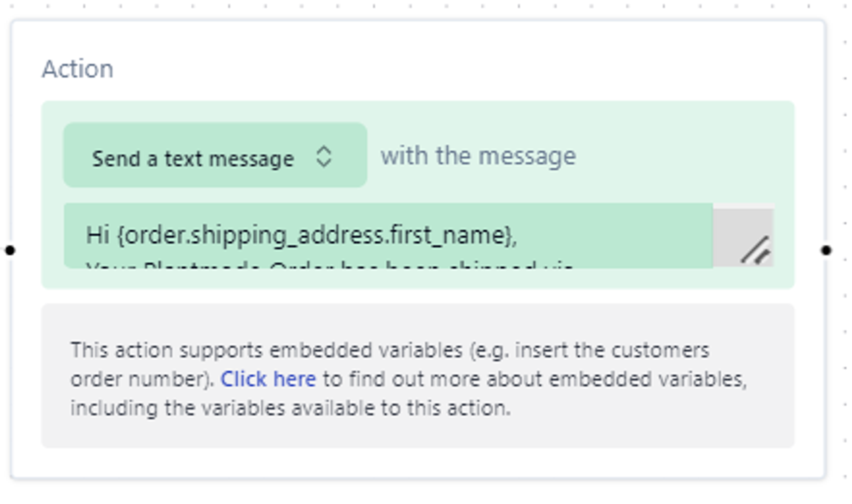This screenshot has width=852, height=504.
Task: Select the left connector dot on card
Action: coord(10,250)
